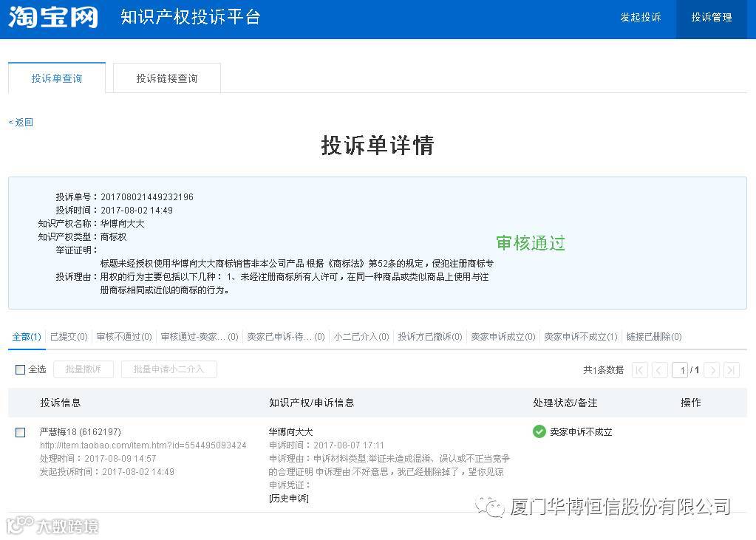
Task: Switch to 投诉链接查询 tab
Action: [x=167, y=78]
